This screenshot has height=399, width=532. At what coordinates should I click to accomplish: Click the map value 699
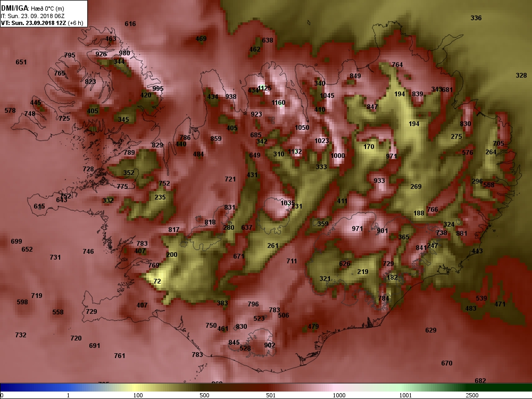(x=16, y=241)
